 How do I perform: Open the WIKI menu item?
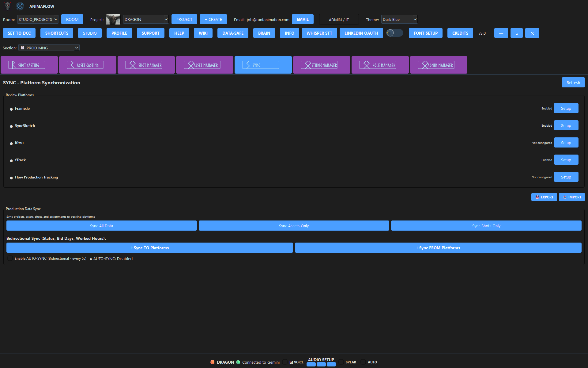(203, 33)
